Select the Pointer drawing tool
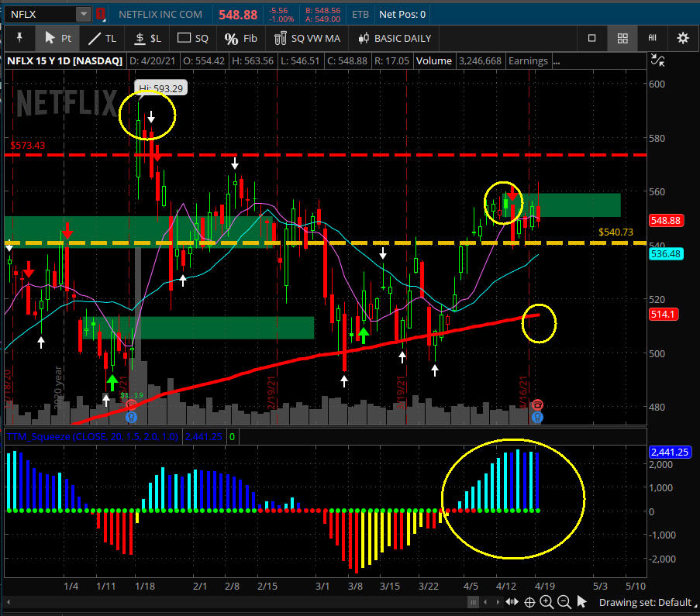The width and height of the screenshot is (700, 616). tap(58, 38)
